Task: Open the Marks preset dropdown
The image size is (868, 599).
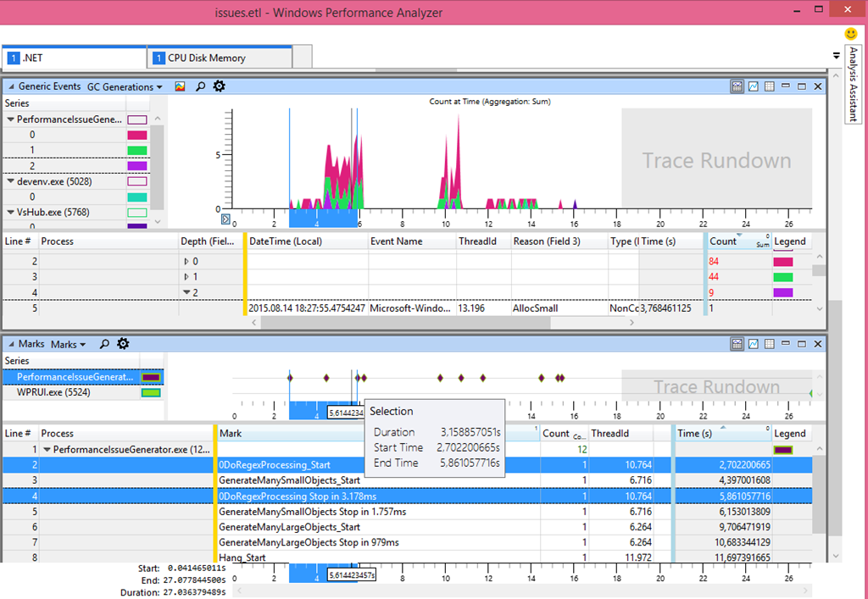Action: (68, 344)
